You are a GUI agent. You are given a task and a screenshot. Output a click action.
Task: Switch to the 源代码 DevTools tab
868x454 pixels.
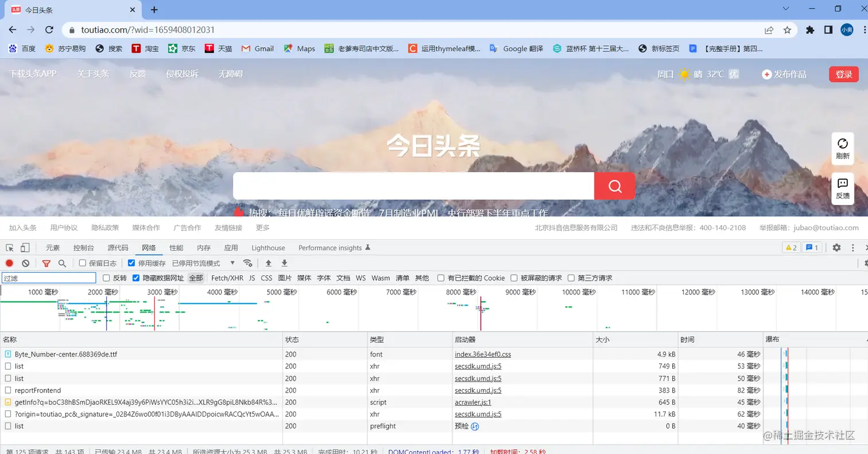(x=118, y=248)
